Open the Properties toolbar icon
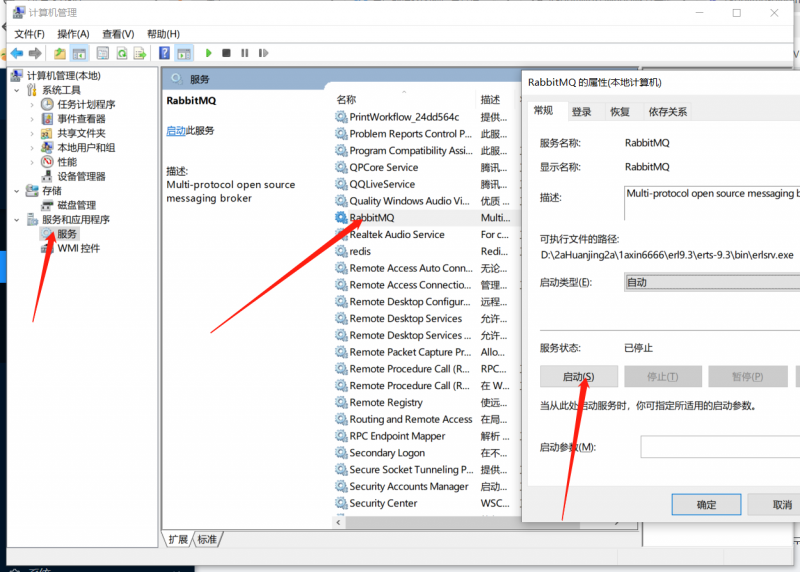The width and height of the screenshot is (800, 572). pos(103,53)
